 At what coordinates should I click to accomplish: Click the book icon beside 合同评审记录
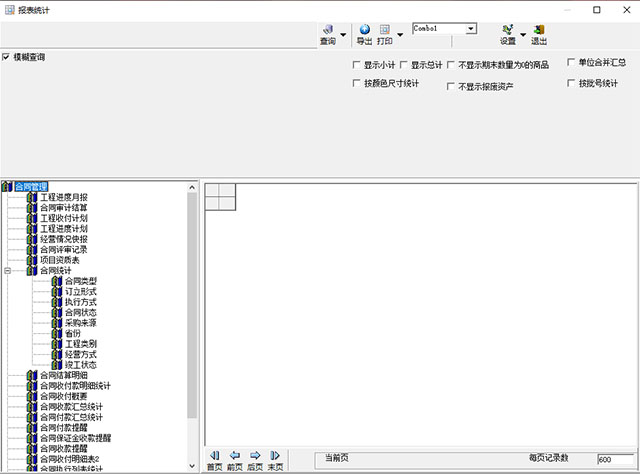(x=32, y=249)
